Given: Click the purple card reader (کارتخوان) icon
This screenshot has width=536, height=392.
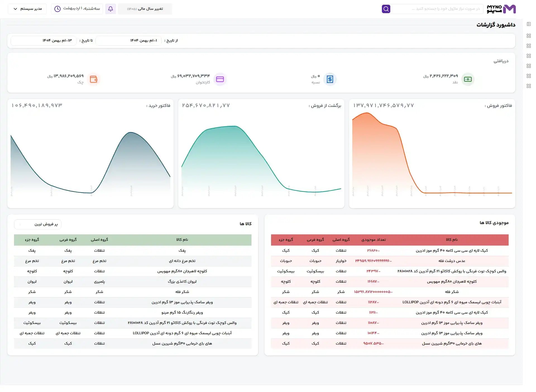Looking at the screenshot, I should click(220, 79).
